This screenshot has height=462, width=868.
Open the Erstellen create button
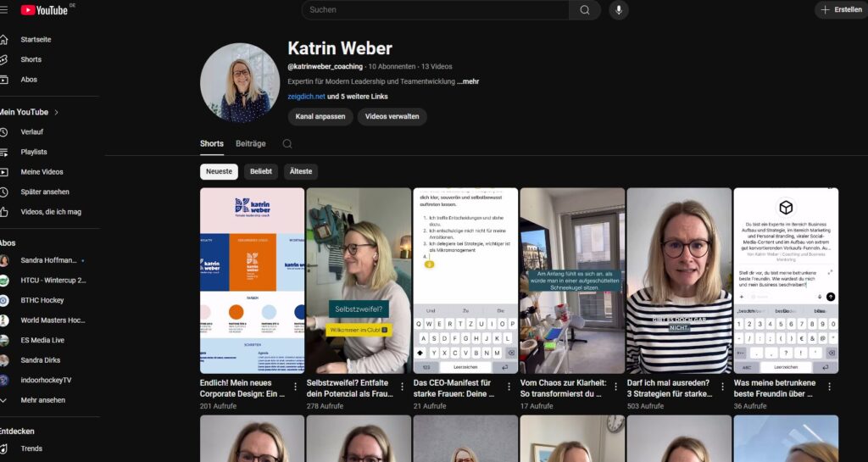pyautogui.click(x=841, y=10)
